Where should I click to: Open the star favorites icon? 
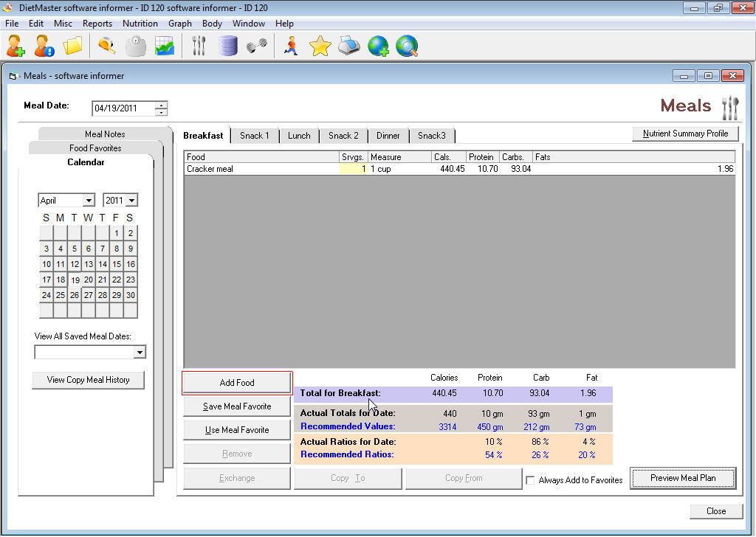coord(320,45)
